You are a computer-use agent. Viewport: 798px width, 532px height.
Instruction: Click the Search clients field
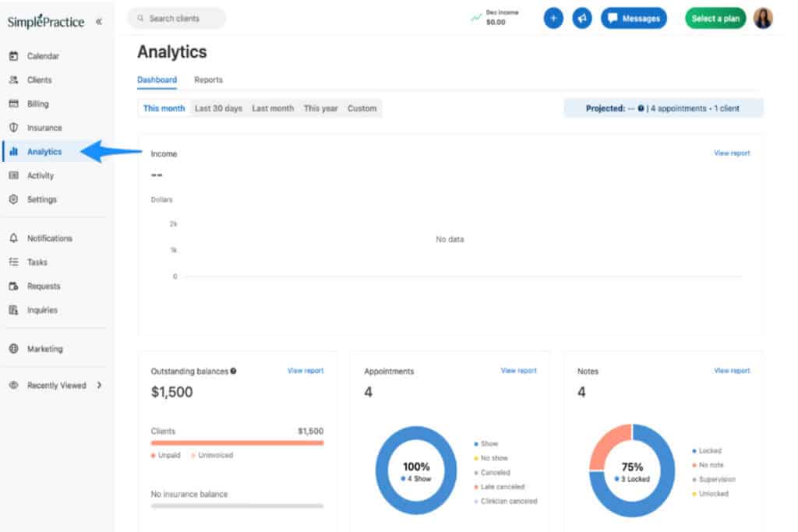[x=177, y=19]
